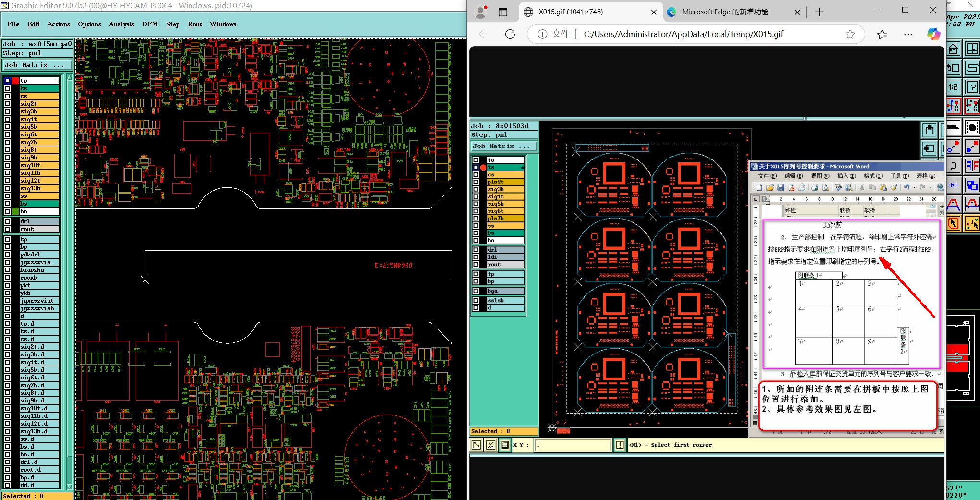The width and height of the screenshot is (980, 500).
Task: Toggle checkbox for layer 'sig13b'
Action: tap(8, 188)
